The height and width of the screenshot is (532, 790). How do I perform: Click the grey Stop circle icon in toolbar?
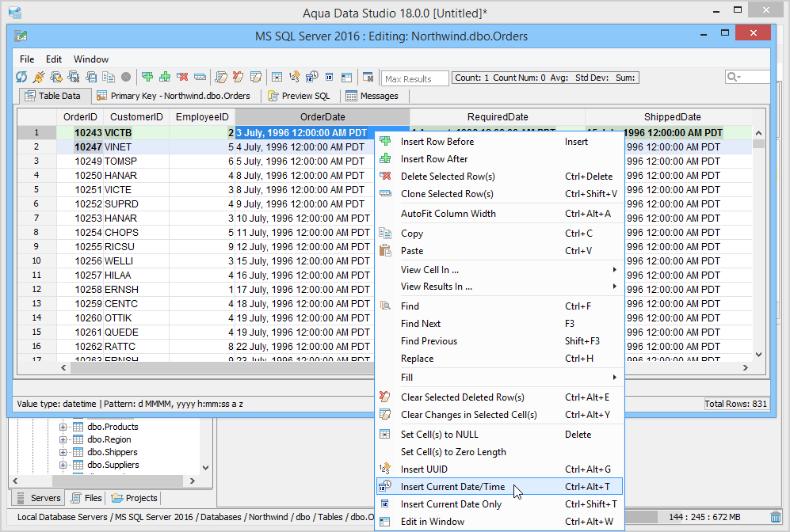(126, 77)
